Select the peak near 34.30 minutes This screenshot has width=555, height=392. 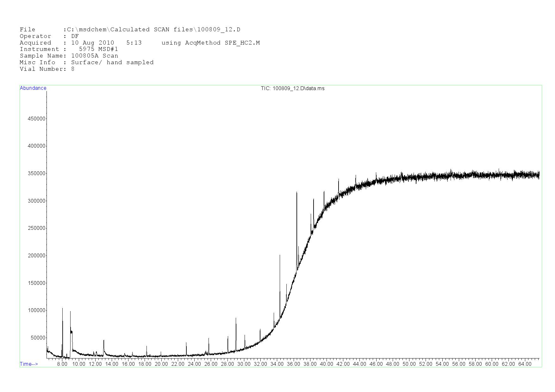coord(280,256)
